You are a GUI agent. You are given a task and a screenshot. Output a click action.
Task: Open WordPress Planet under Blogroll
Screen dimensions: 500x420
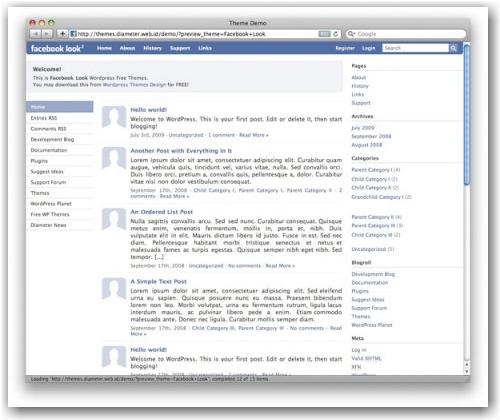(x=372, y=325)
